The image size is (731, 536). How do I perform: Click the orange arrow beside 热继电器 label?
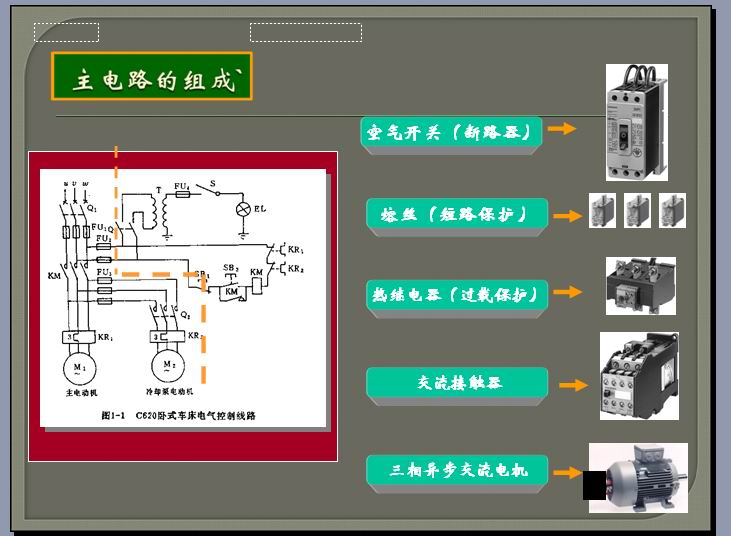tap(567, 293)
